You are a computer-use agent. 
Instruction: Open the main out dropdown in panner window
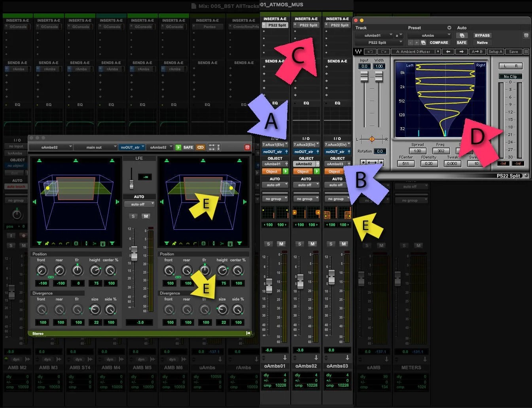click(x=97, y=147)
